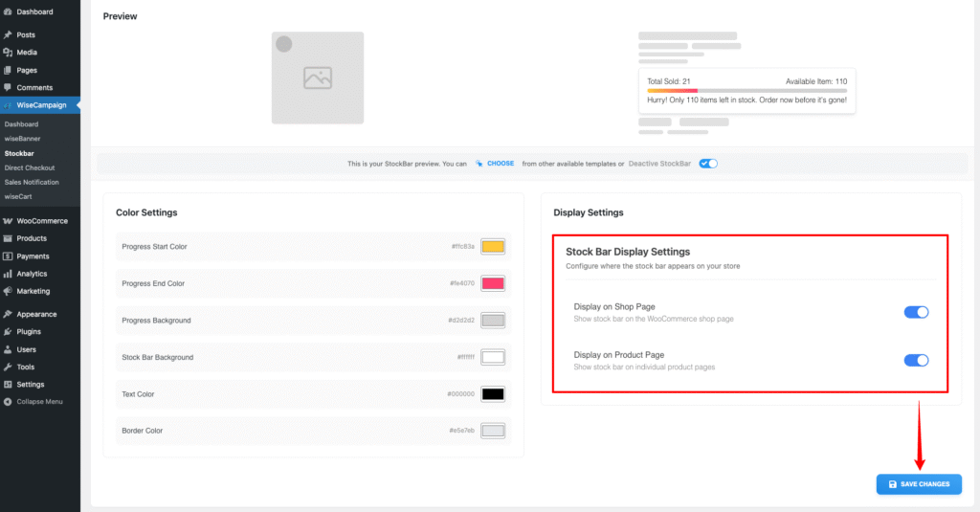Viewport: 980px width, 512px height.
Task: Click the Collapse Menu label
Action: coord(39,402)
